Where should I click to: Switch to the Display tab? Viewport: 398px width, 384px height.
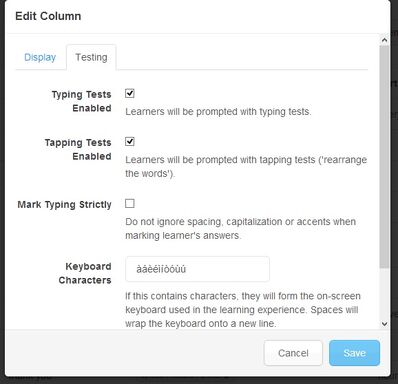coord(40,57)
